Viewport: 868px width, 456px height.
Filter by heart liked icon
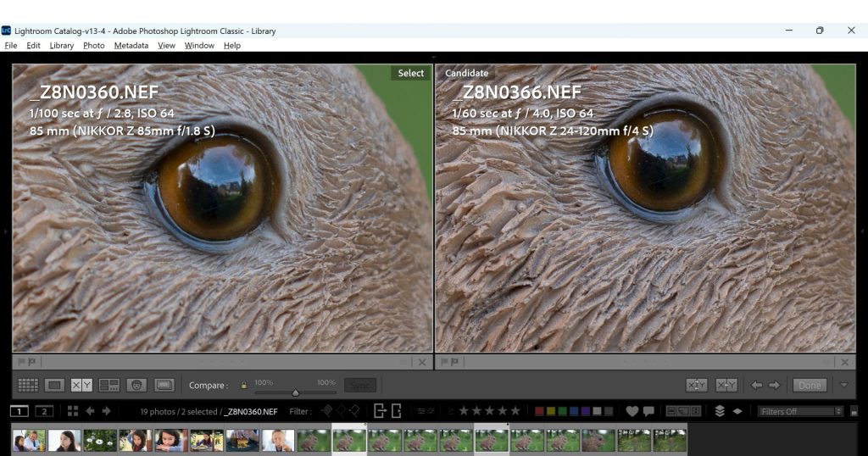tap(632, 411)
